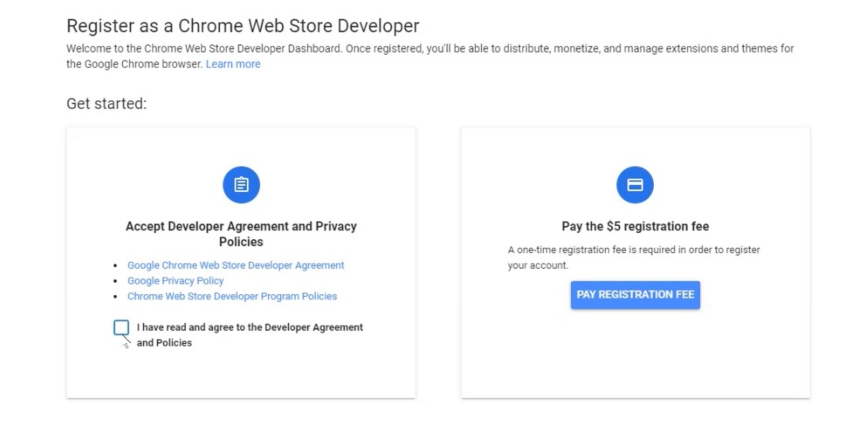Click 'I have read and agree' label text
This screenshot has width=868, height=434.
(250, 335)
